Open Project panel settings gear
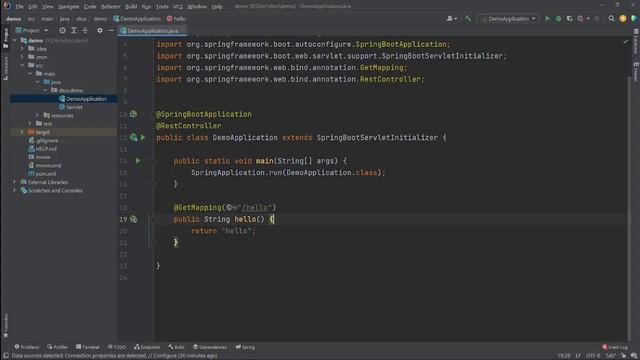Image resolution: width=640 pixels, height=360 pixels. (x=100, y=31)
